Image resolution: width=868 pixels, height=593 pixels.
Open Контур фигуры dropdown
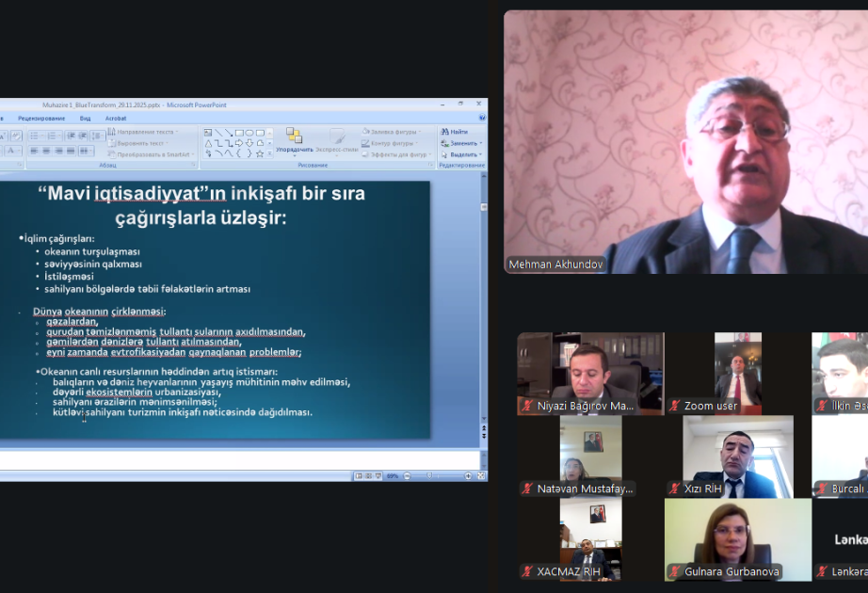tap(391, 143)
